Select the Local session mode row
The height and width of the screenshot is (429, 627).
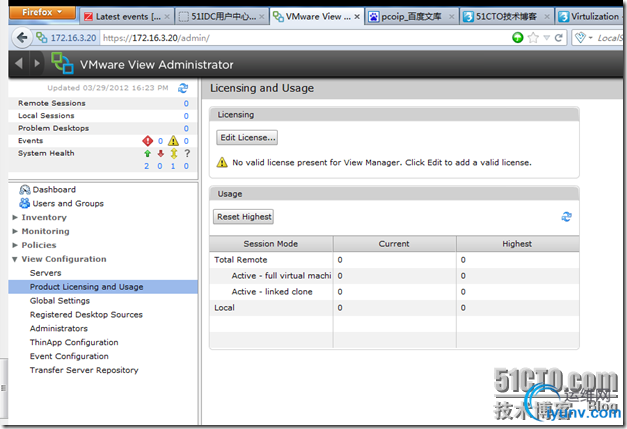(394, 308)
